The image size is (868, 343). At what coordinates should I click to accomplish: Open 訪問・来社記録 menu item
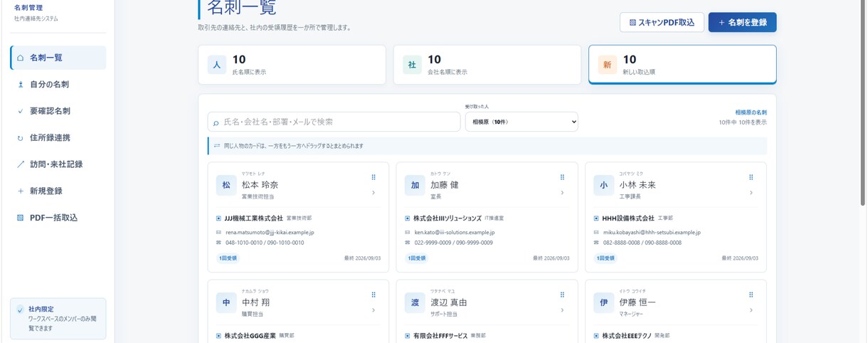point(58,164)
